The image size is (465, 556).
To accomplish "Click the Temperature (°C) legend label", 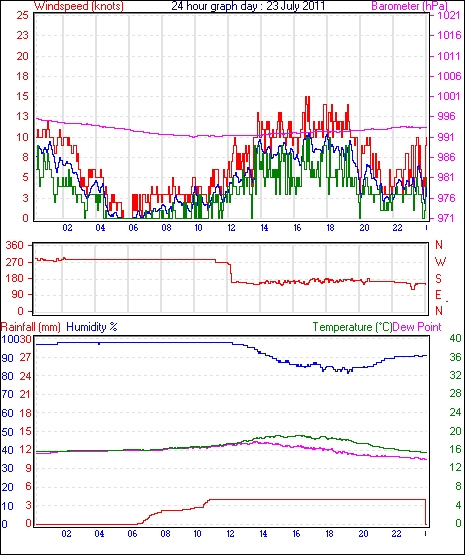I will point(352,327).
